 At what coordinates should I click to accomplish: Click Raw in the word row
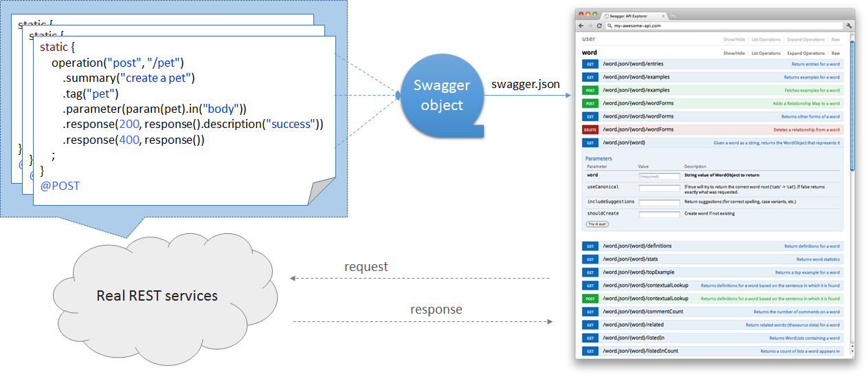(835, 53)
